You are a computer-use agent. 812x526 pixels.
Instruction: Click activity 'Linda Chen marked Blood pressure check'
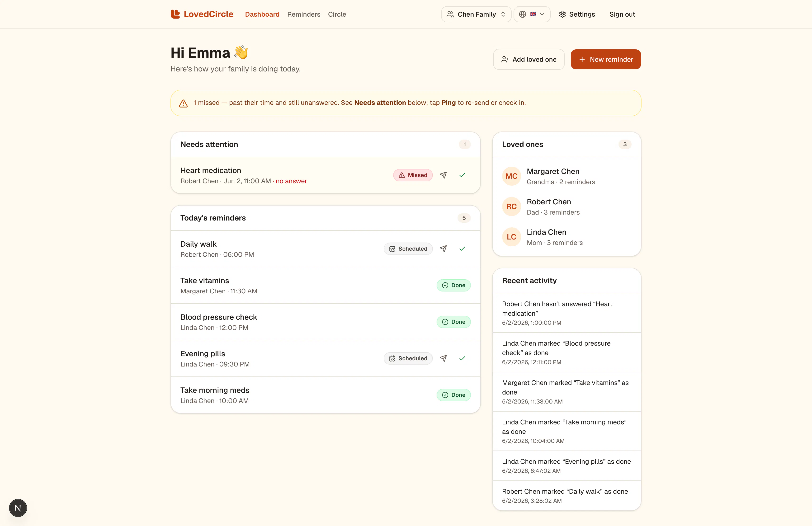coord(566,352)
